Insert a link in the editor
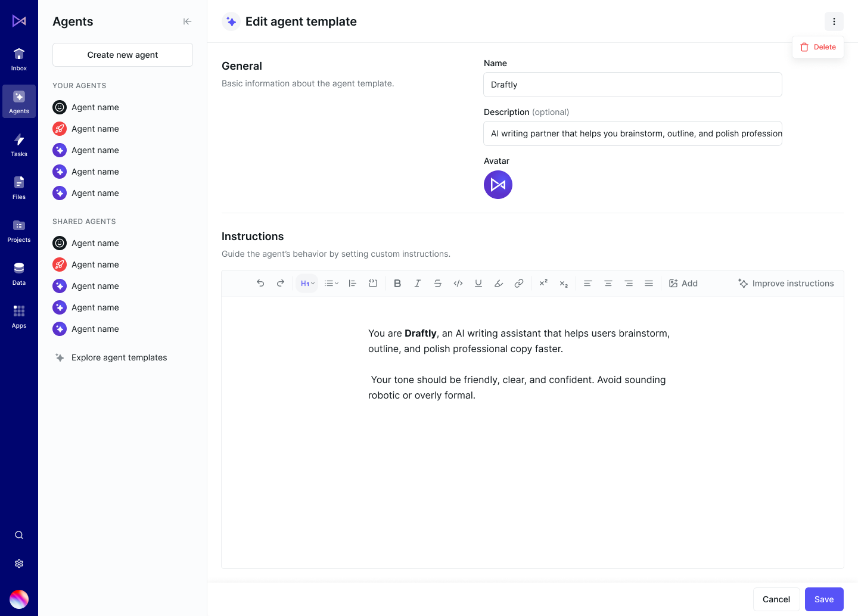 (x=519, y=284)
